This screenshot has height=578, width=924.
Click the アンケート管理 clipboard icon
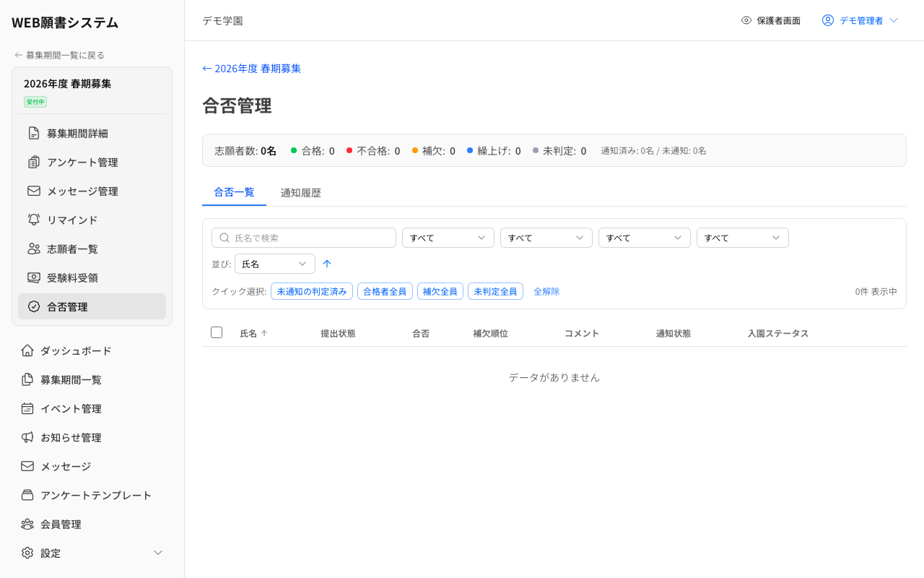[x=34, y=162]
